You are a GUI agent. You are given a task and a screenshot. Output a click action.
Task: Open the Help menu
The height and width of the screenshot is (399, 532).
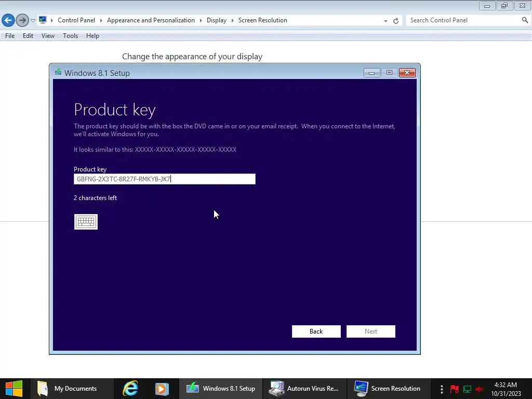pos(92,36)
